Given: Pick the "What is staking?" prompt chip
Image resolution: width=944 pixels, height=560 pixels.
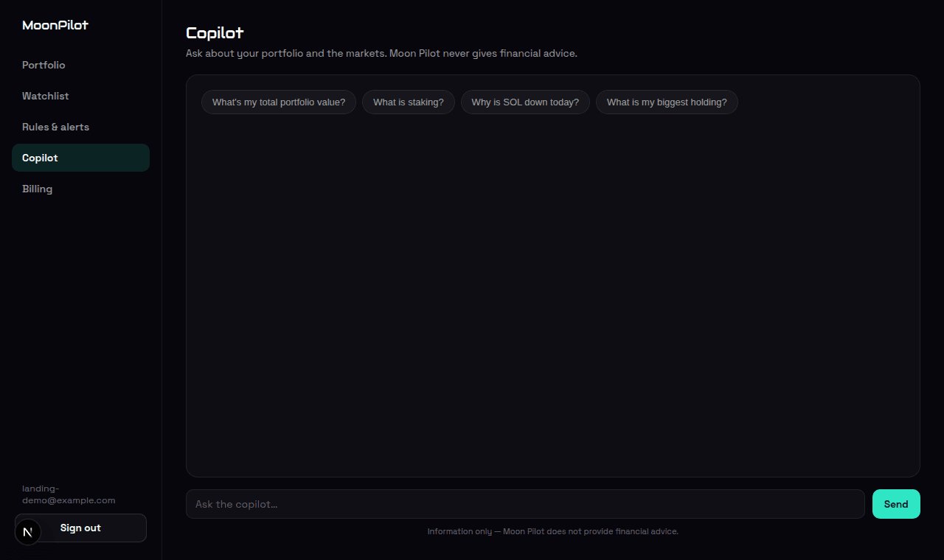Looking at the screenshot, I should tap(409, 102).
